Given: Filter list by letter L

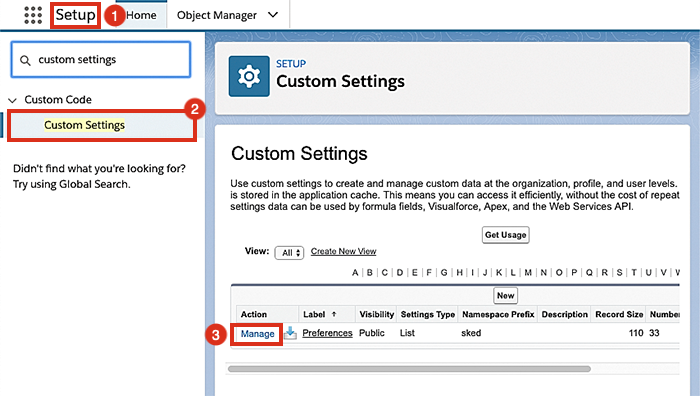Looking at the screenshot, I should coord(513,272).
